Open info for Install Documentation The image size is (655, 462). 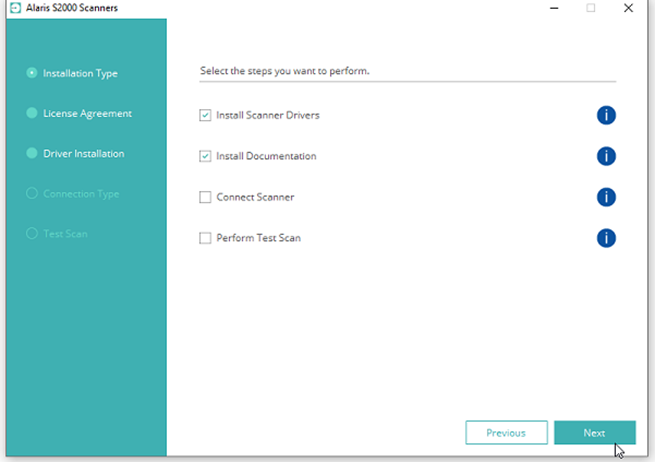point(606,156)
